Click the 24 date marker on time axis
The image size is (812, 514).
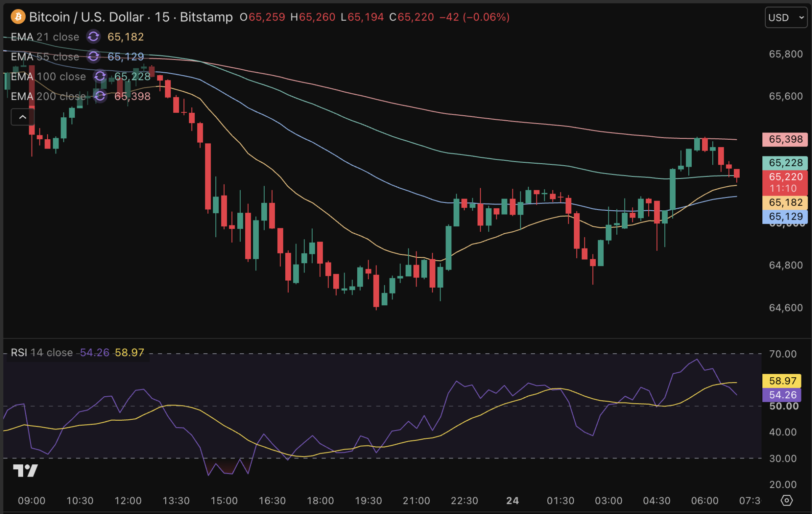512,501
